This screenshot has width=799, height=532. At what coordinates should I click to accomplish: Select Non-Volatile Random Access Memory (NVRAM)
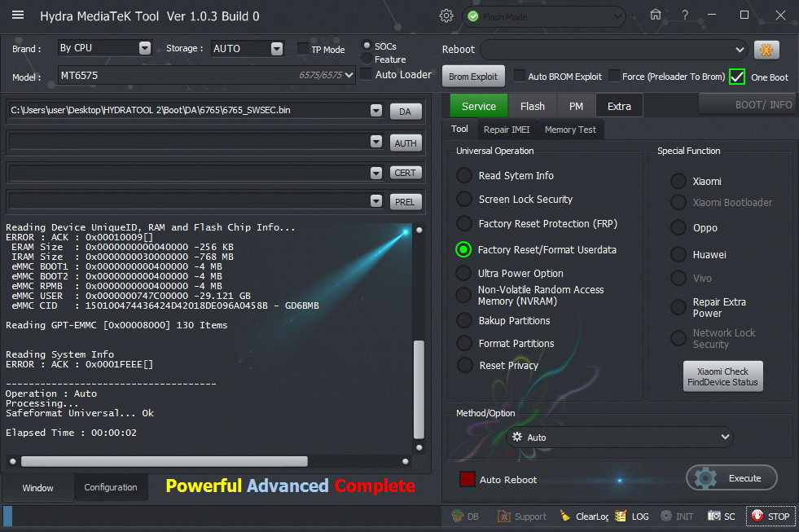(463, 295)
